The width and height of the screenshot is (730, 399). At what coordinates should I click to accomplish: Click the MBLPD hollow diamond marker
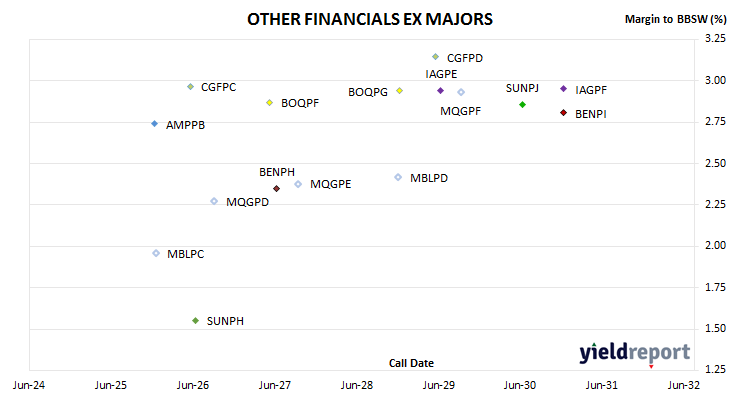pyautogui.click(x=398, y=177)
